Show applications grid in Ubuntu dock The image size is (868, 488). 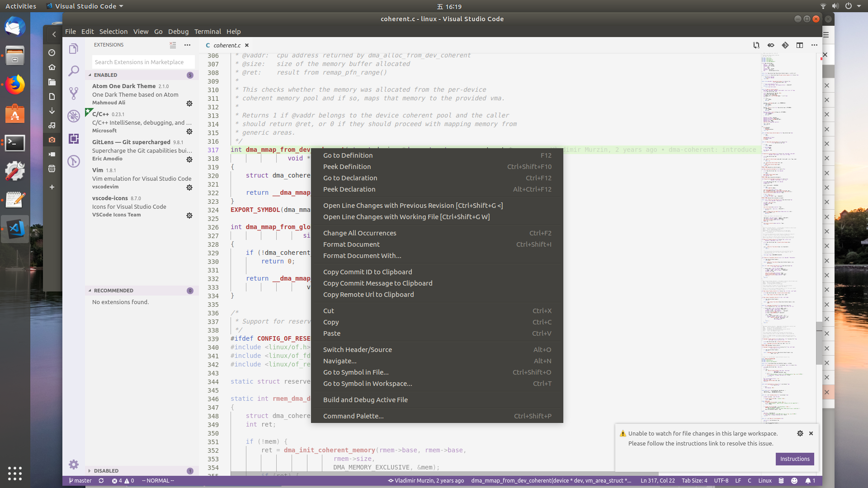click(15, 473)
